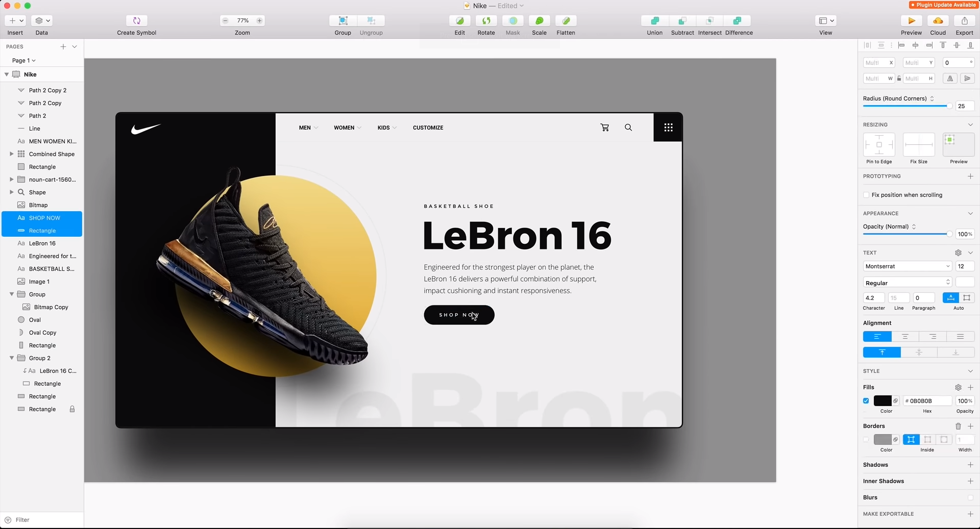Enable the Borders checkbox
980x529 pixels.
pyautogui.click(x=866, y=440)
